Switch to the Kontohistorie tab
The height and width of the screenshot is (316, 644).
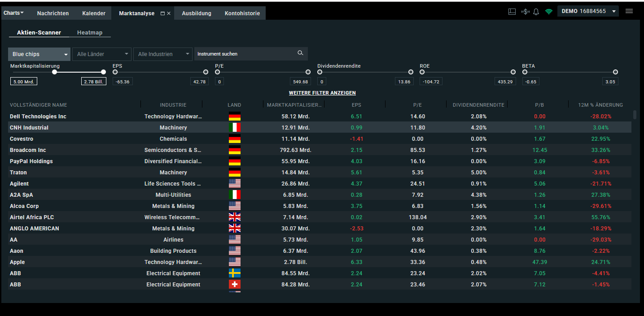click(242, 13)
